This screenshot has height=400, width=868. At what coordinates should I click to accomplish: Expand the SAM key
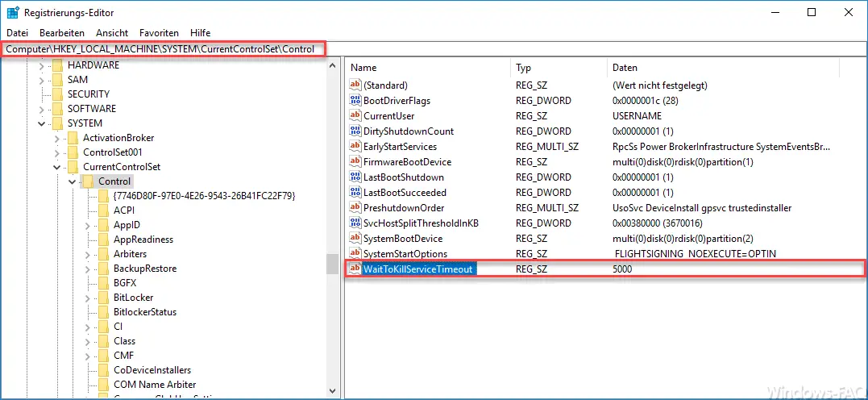(x=42, y=80)
